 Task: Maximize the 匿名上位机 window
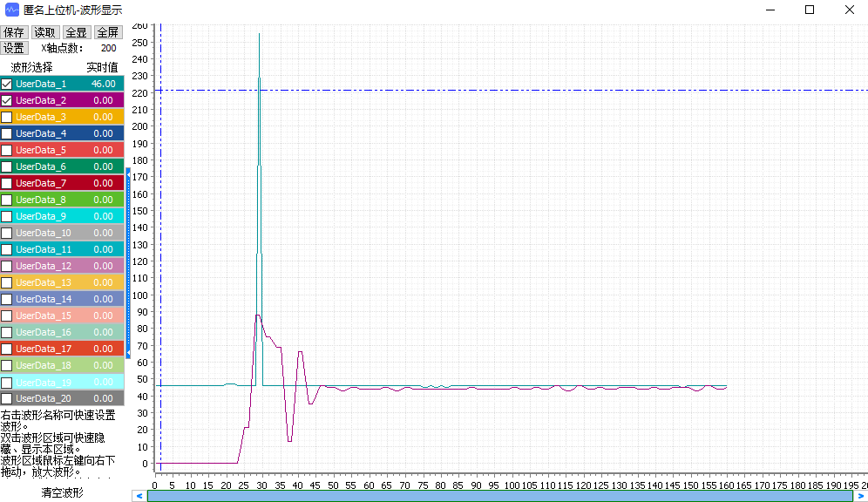[810, 10]
